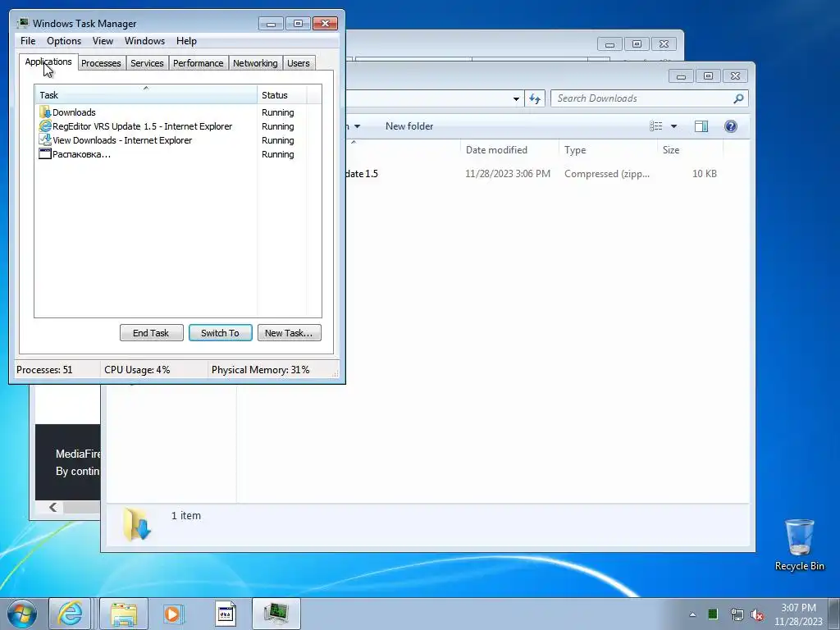Screen dimensions: 840x630
Task: Click the 10 KB size cell
Action: click(x=705, y=174)
